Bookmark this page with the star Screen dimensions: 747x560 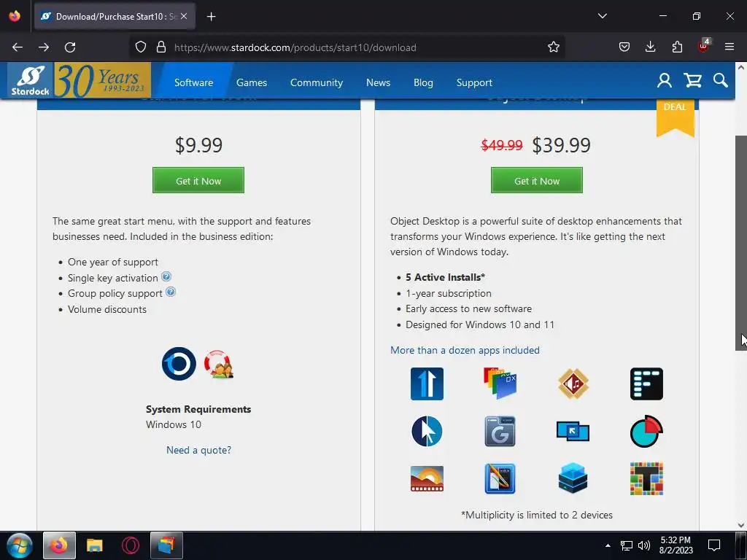pos(553,47)
